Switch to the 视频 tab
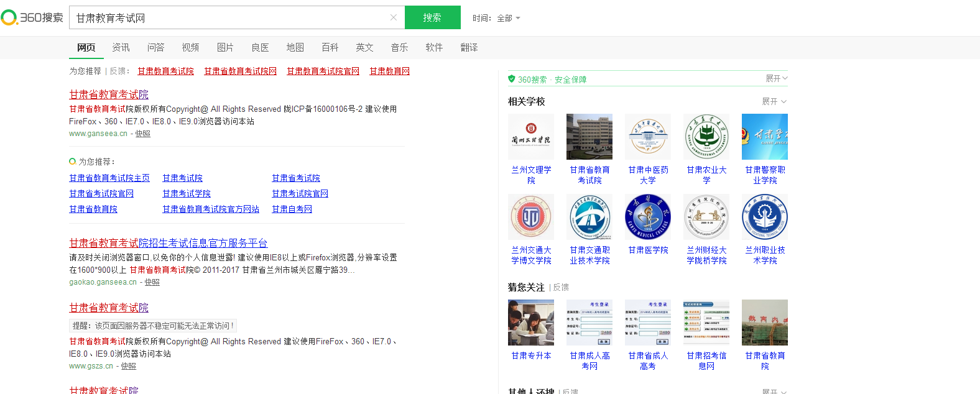 (x=190, y=47)
